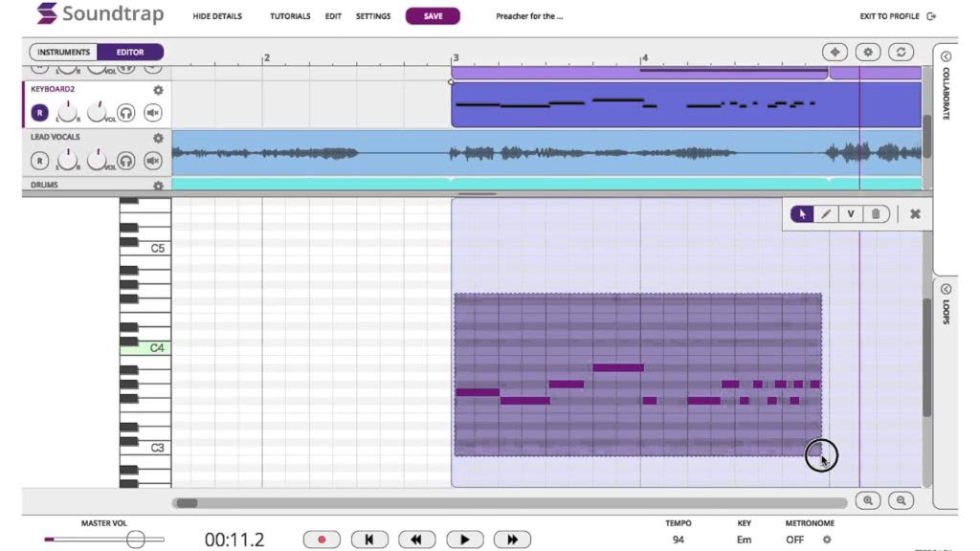
Task: Click the zoom out magnifier icon
Action: point(901,500)
